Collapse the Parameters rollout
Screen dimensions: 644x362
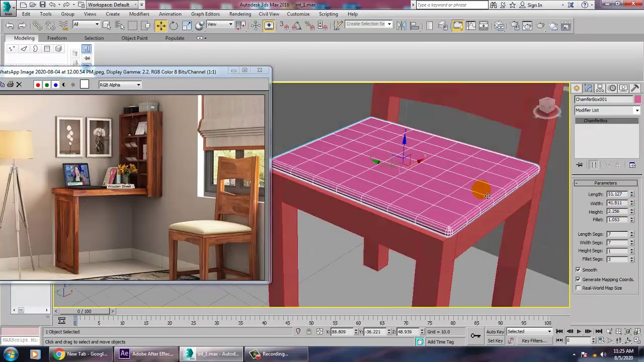coord(605,183)
